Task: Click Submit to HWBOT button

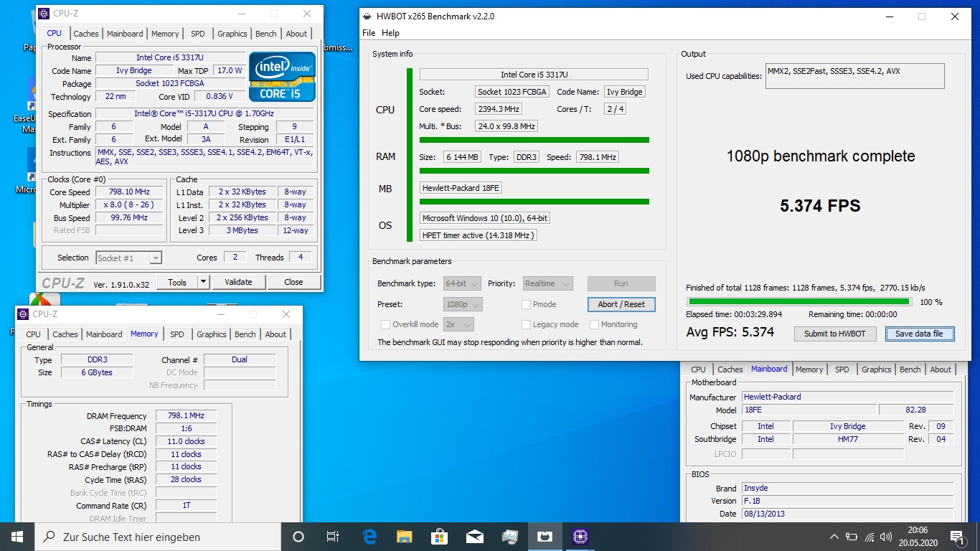Action: (835, 334)
